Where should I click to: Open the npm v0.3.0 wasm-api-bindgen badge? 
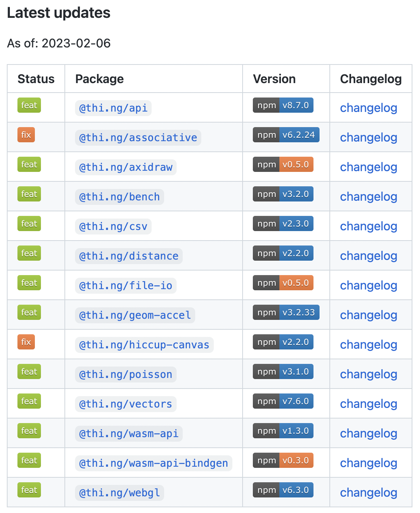(x=283, y=461)
